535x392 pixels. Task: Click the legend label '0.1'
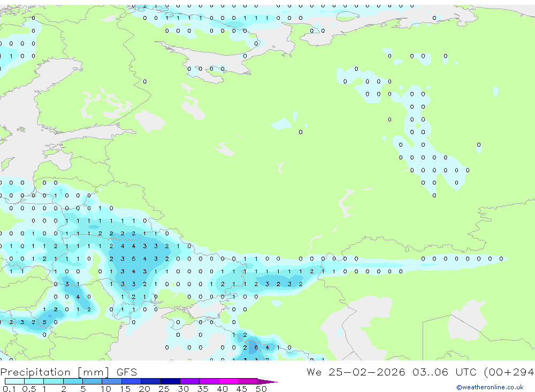click(x=9, y=389)
